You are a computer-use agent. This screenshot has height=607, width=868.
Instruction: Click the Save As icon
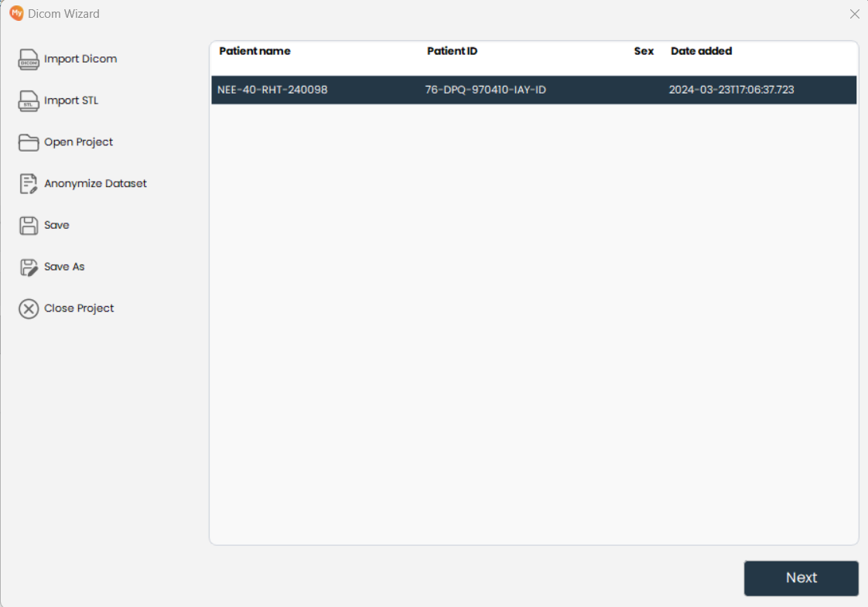(x=29, y=266)
